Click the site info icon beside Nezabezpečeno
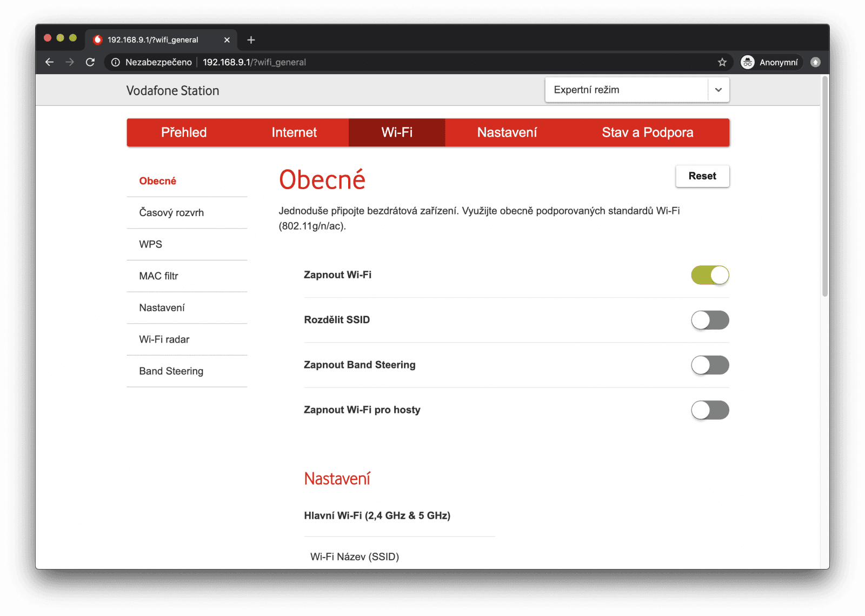The width and height of the screenshot is (865, 616). click(x=115, y=62)
